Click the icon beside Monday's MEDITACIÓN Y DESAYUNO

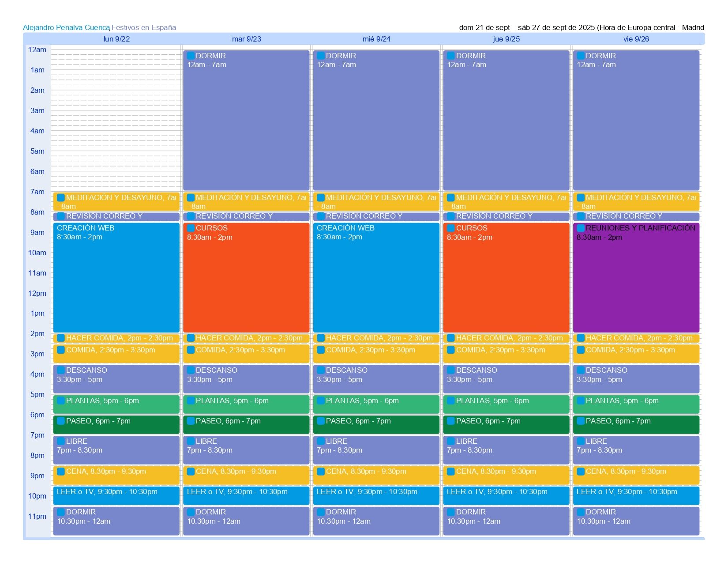pyautogui.click(x=61, y=197)
